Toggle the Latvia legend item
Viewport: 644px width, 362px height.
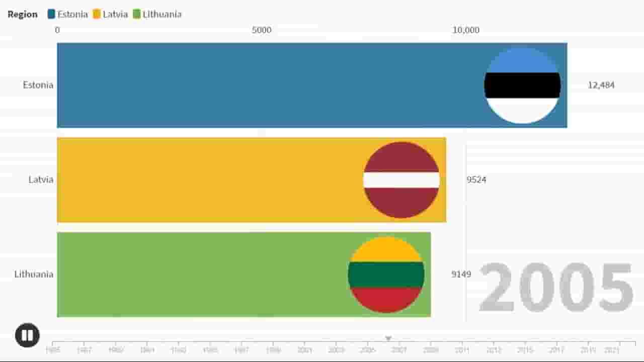pos(110,14)
